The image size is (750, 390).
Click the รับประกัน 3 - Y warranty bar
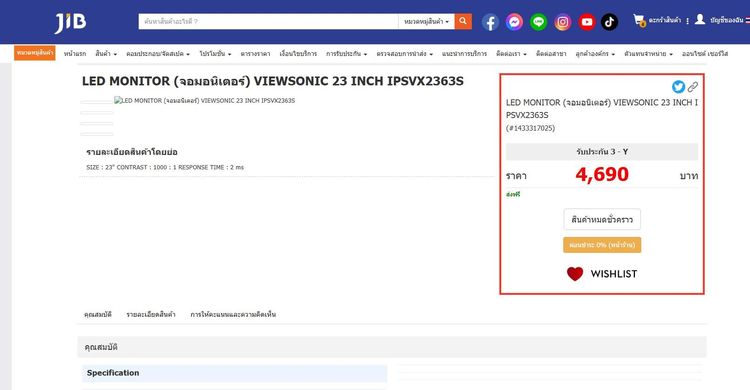[602, 152]
